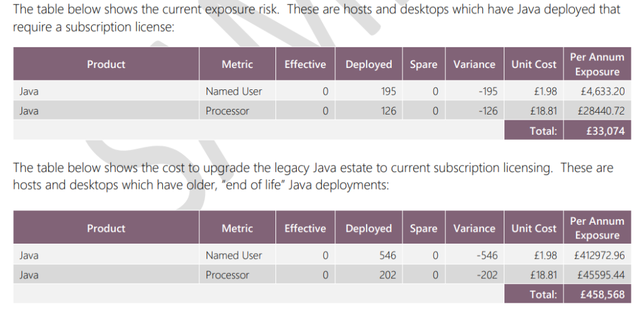The width and height of the screenshot is (644, 311).
Task: Select Named User metric in first table
Action: tap(234, 91)
